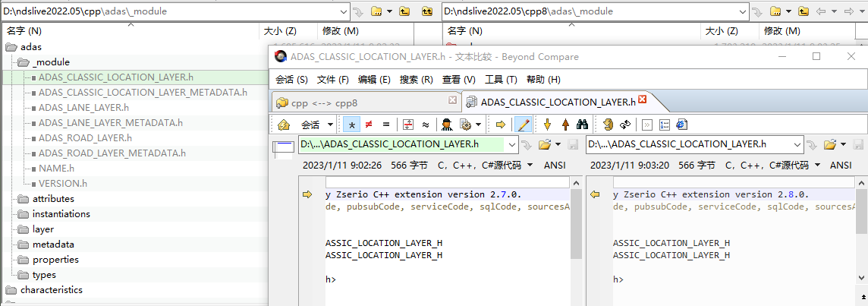Toggle the Show All asterisk button
The image size is (868, 306).
[x=351, y=125]
